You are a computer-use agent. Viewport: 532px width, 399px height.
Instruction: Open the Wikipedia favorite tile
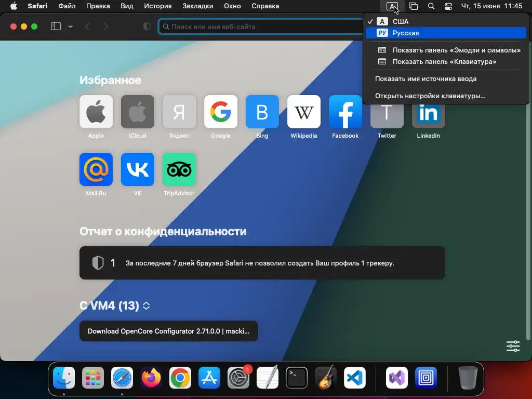303,112
